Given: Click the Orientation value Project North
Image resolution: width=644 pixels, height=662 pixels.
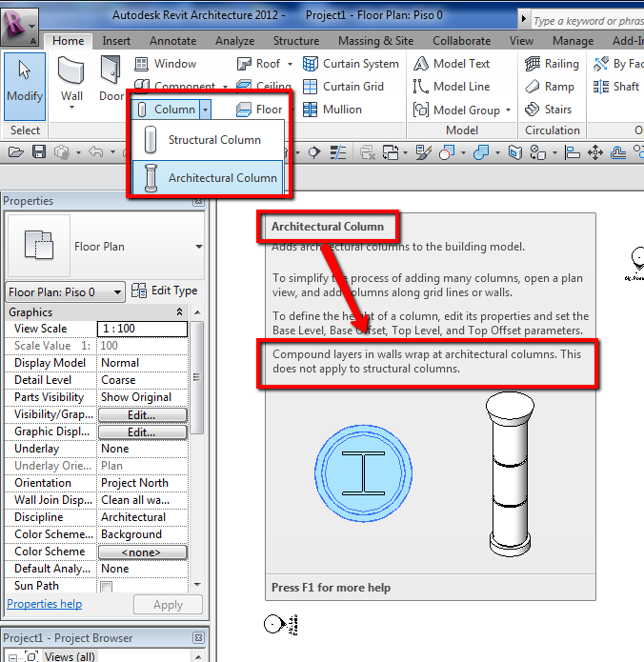Looking at the screenshot, I should (x=142, y=483).
